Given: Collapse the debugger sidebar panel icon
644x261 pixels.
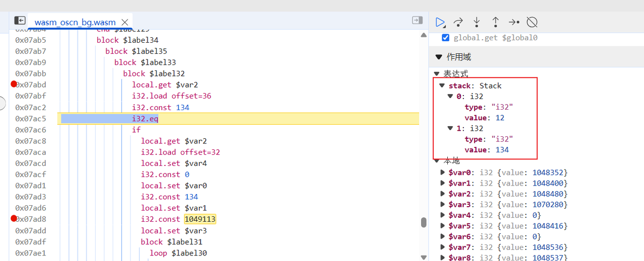Looking at the screenshot, I should tap(417, 21).
